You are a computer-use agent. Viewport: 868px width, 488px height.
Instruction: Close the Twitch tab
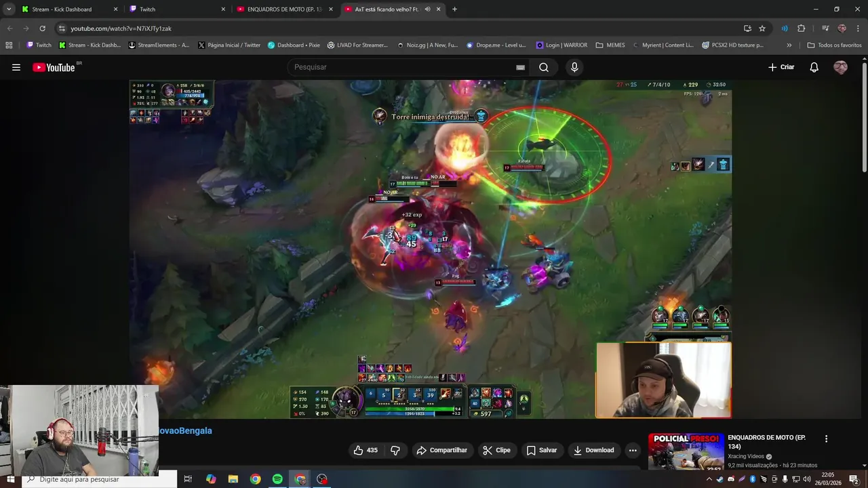pos(223,9)
